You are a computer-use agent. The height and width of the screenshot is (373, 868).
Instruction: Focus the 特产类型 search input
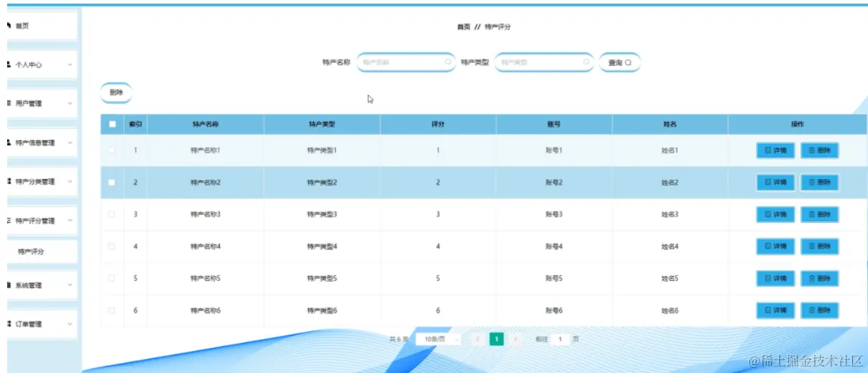pyautogui.click(x=544, y=63)
